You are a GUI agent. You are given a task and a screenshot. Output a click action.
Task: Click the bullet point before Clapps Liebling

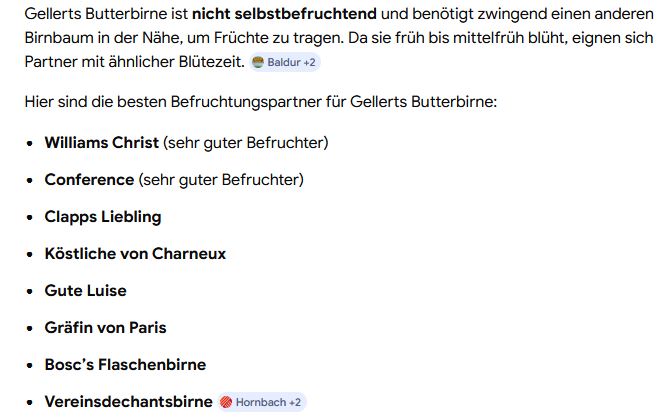(31, 217)
